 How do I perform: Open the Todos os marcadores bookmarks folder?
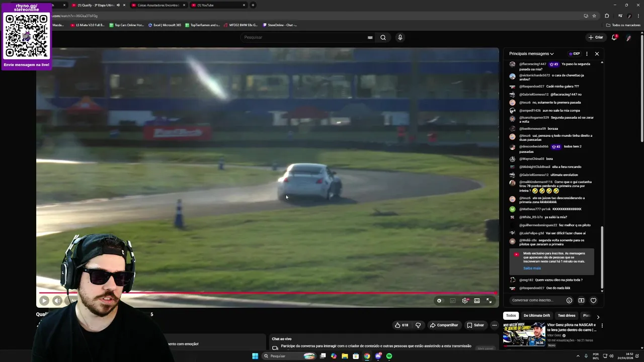pos(623,25)
